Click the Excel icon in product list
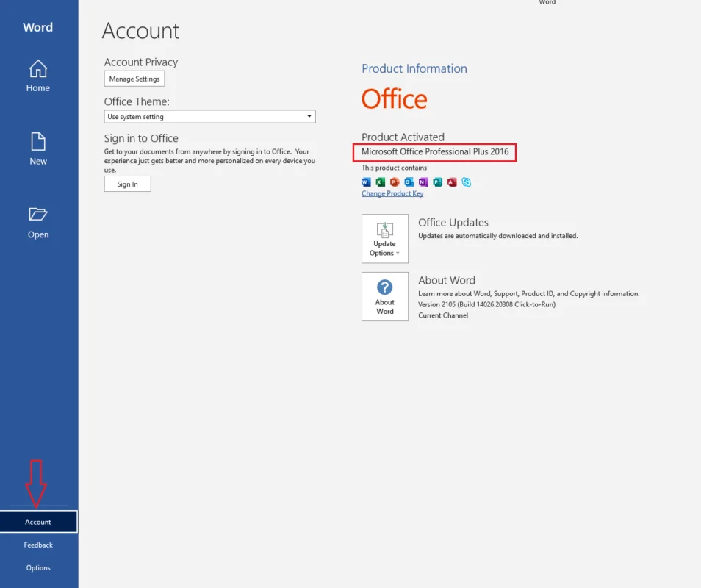Viewport: 701px width, 588px height. [381, 182]
